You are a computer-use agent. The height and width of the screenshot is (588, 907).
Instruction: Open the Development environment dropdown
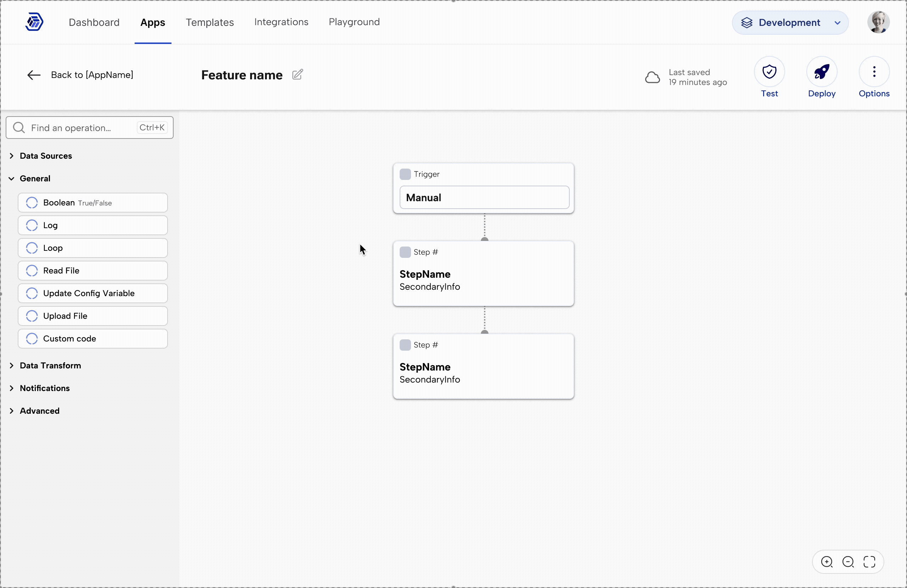click(790, 23)
